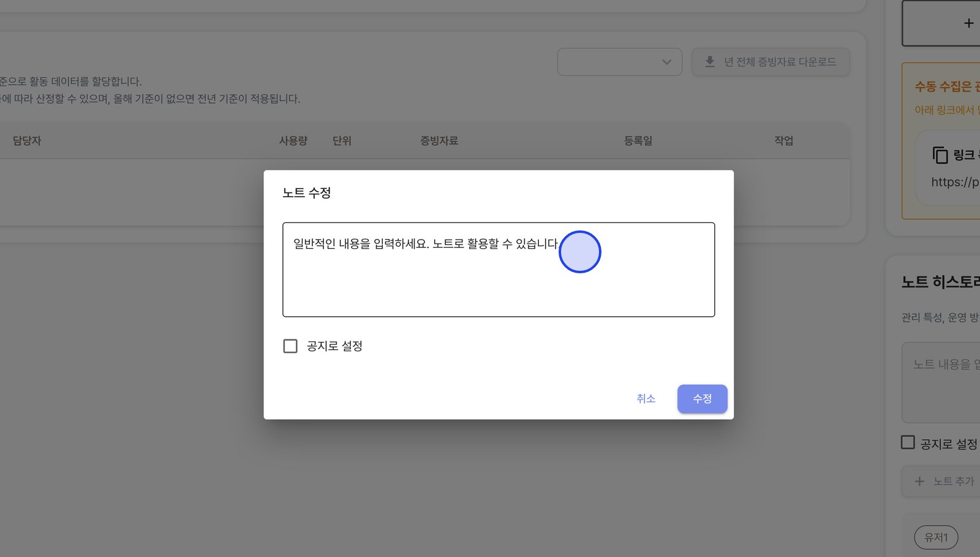This screenshot has width=980, height=557.
Task: Click the plus icon in 노트 추가
Action: (x=919, y=482)
